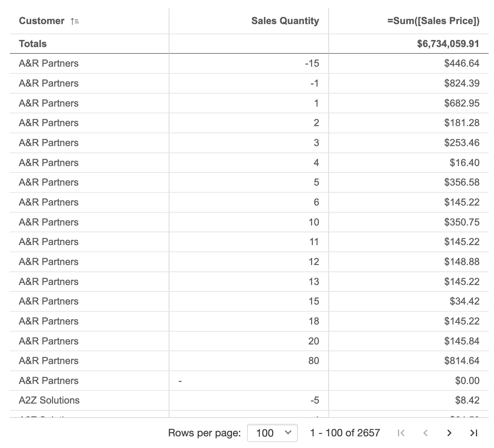Advance to the next page of rows
Viewport: 494px width, 448px height.
pos(449,433)
